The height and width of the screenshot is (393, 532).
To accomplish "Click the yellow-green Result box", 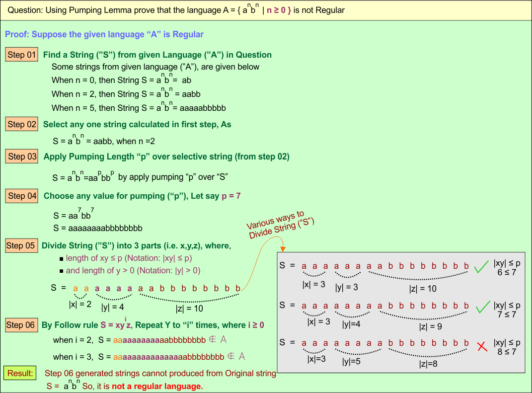I will click(20, 373).
